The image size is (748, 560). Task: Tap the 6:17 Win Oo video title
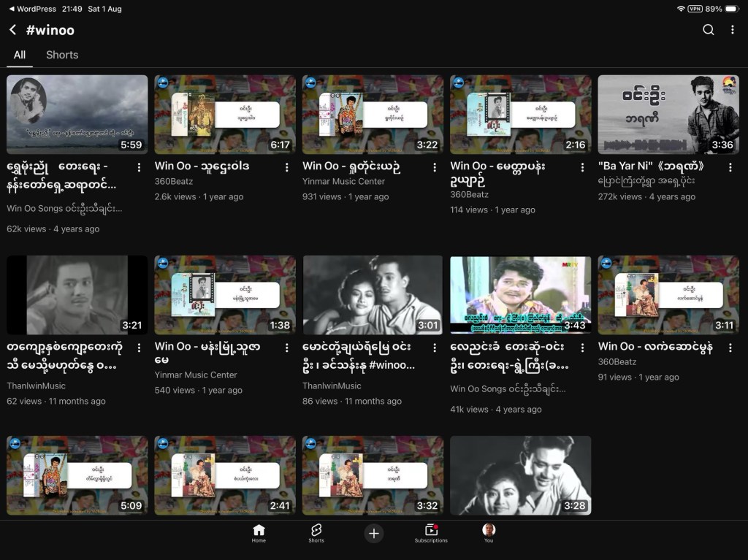(202, 166)
